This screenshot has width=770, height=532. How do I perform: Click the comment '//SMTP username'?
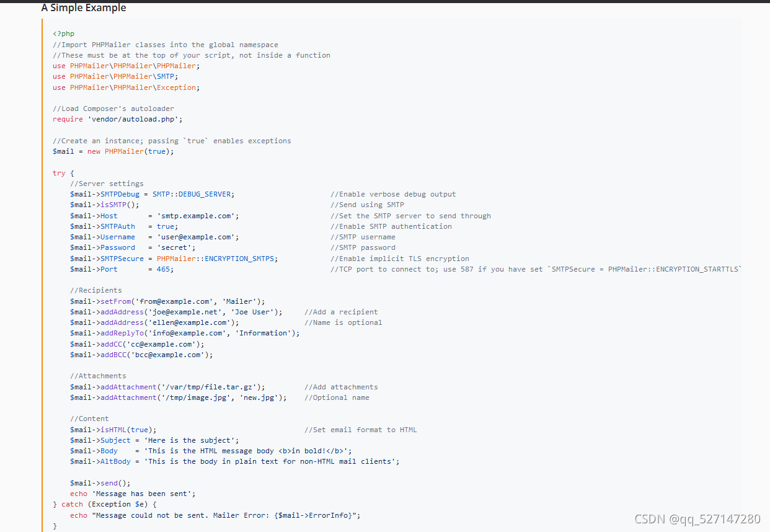pos(363,237)
